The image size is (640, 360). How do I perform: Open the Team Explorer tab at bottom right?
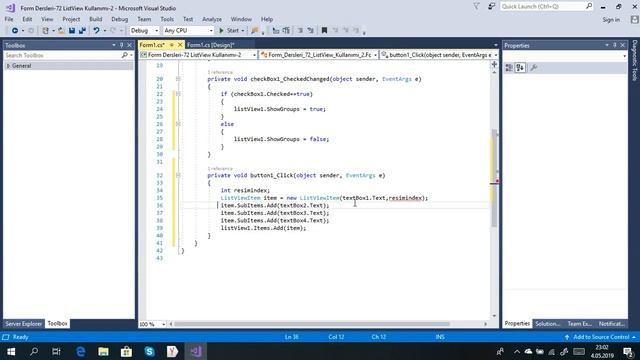[x=579, y=324]
